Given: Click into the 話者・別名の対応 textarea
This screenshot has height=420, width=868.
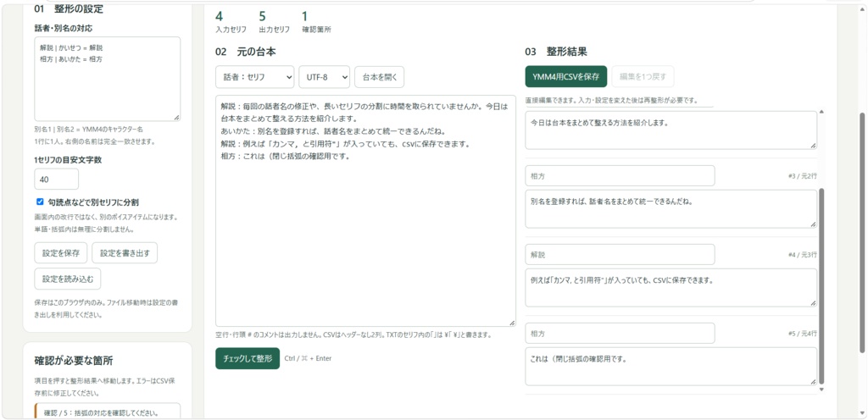Looking at the screenshot, I should coord(108,79).
